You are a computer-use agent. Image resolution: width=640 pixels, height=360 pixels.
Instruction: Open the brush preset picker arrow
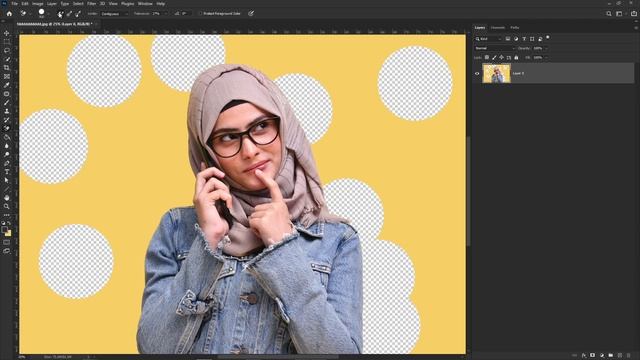[49, 14]
